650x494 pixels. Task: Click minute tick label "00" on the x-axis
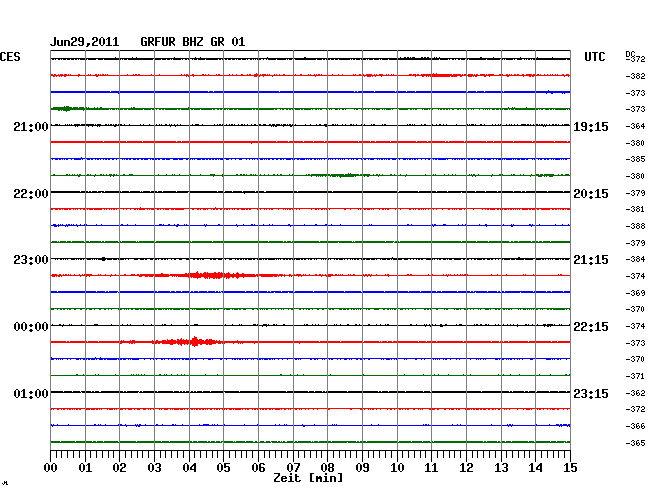[x=51, y=467]
